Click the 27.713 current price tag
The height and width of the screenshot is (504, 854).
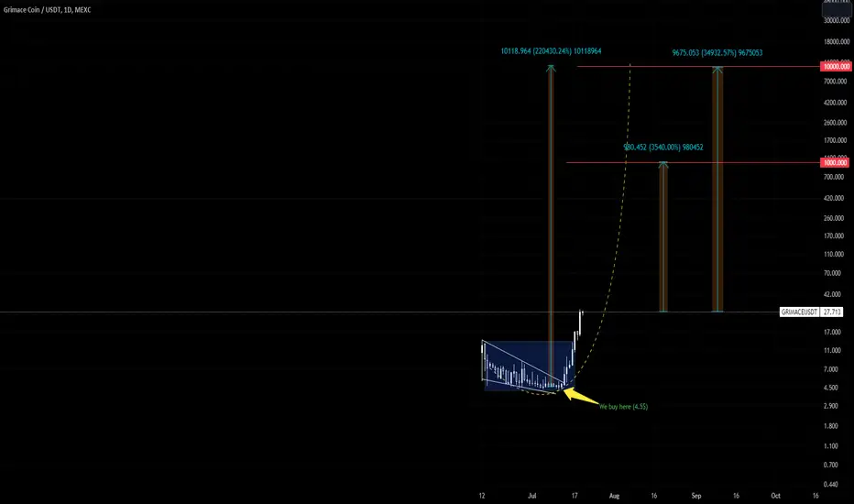click(x=832, y=312)
